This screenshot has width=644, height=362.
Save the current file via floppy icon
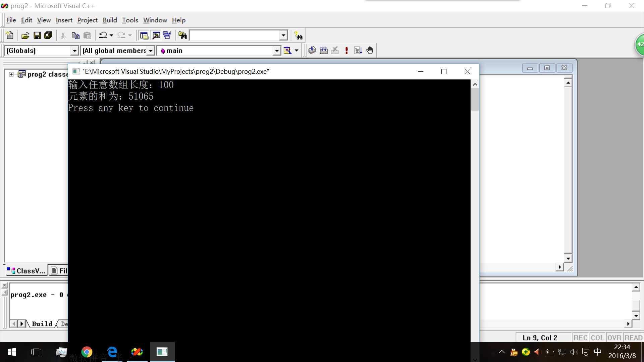tap(37, 35)
